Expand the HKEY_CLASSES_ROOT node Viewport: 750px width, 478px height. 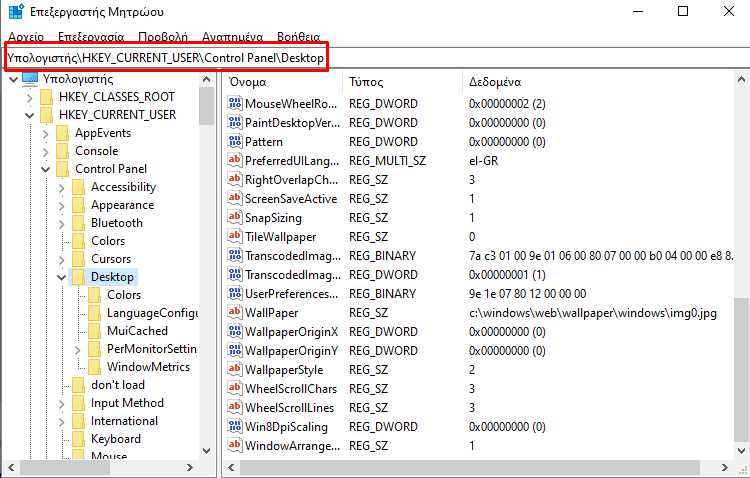(30, 98)
